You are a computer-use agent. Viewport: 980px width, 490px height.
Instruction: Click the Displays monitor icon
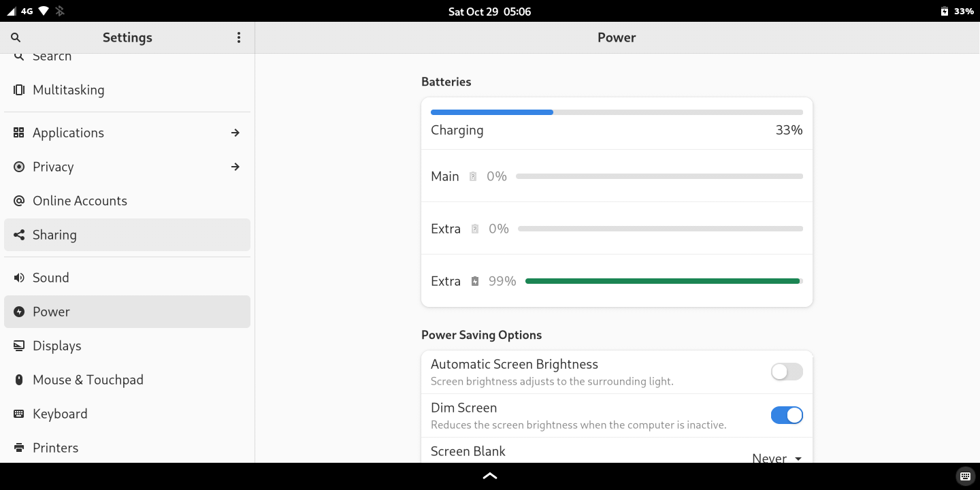coord(19,346)
